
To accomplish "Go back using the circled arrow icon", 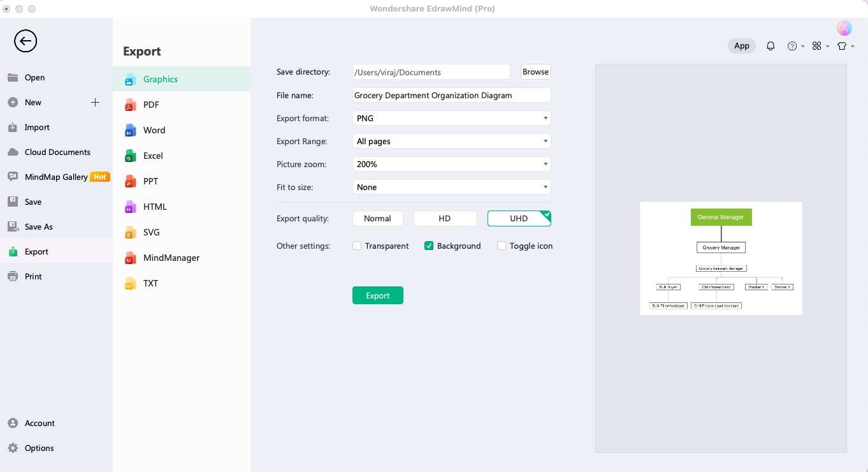I will tap(25, 41).
